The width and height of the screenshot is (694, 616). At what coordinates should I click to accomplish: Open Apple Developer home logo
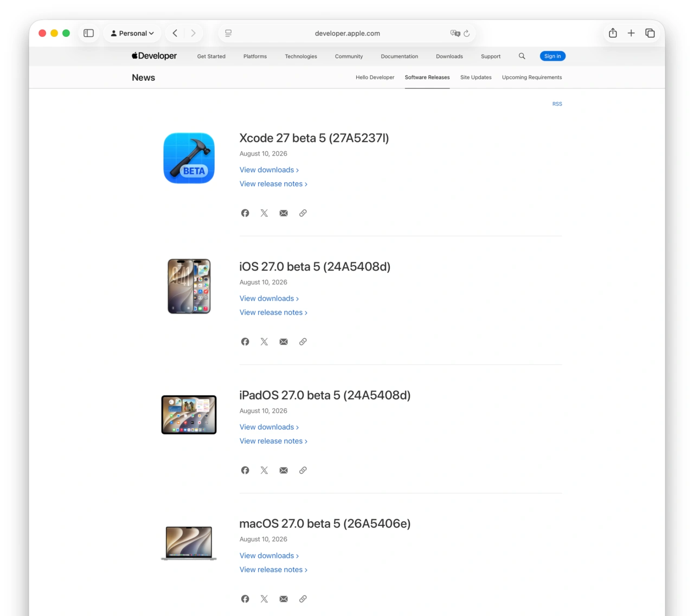pos(154,56)
